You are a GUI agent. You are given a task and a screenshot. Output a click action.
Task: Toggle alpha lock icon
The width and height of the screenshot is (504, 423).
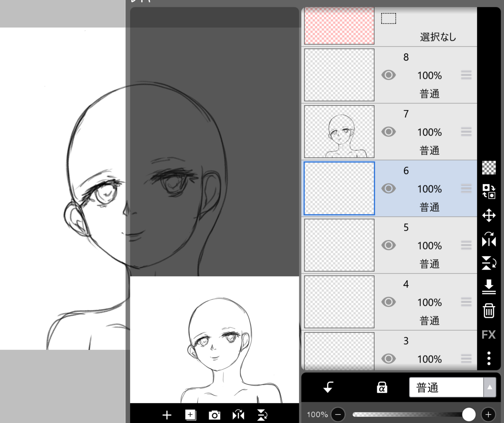(x=382, y=388)
